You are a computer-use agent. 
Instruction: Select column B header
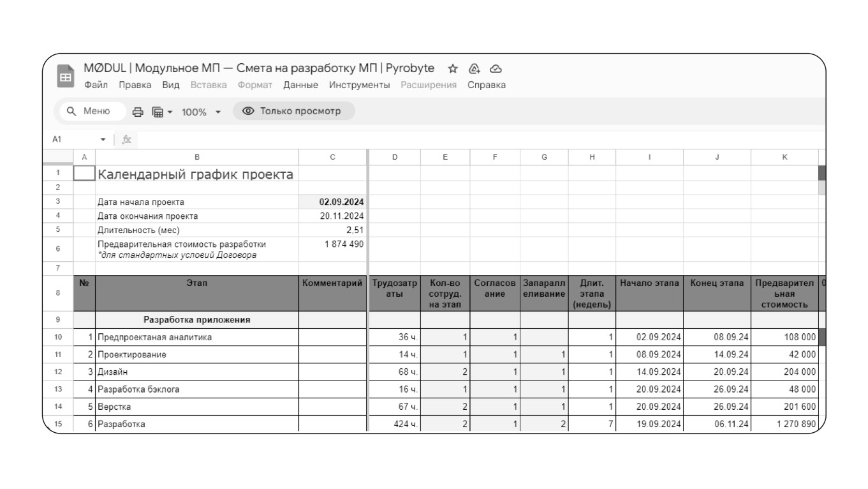tap(196, 157)
